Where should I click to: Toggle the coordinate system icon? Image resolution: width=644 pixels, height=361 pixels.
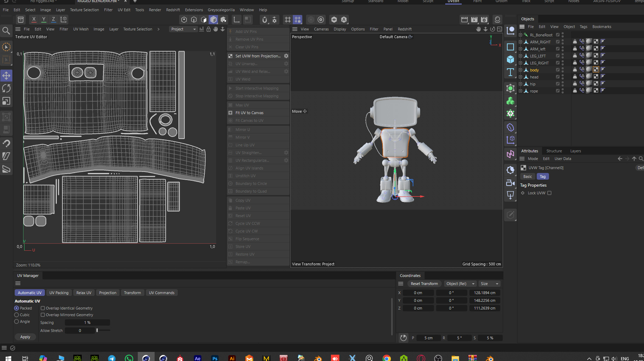[x=63, y=20]
